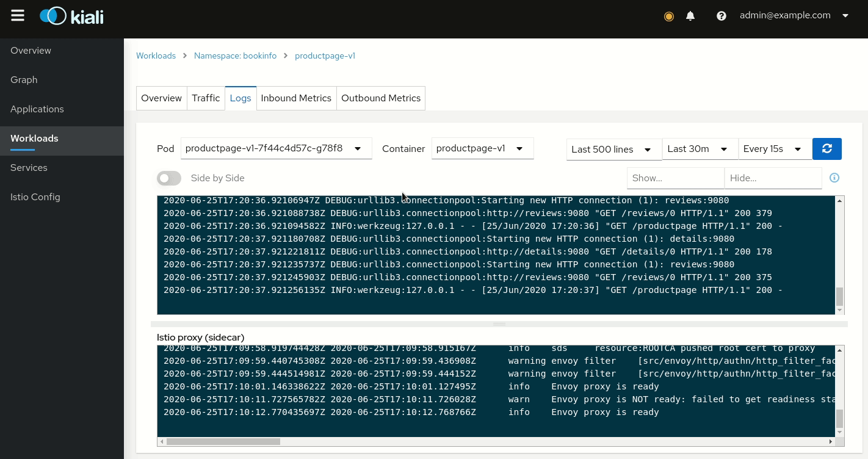Click the app log vertical scrollbar thumb
Screen dimensions: 868x459
point(839,297)
